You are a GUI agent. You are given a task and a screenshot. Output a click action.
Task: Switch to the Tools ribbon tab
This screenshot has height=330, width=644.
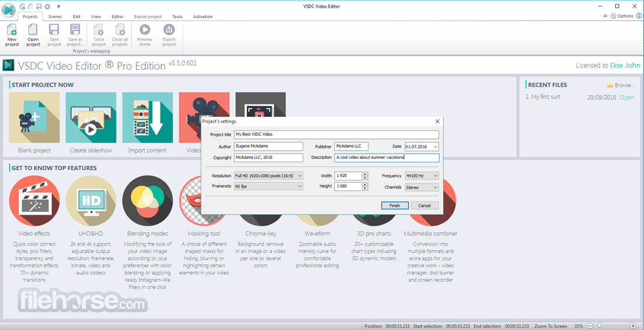click(x=177, y=17)
